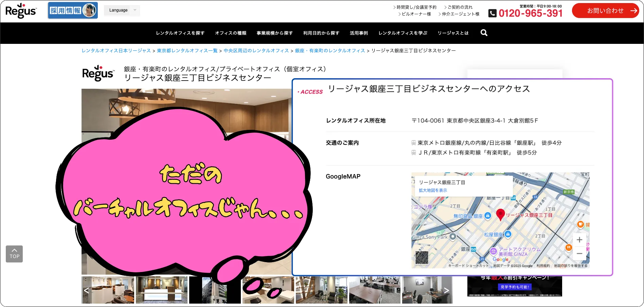Click the お問い合わせ button
This screenshot has width=644, height=307.
click(606, 11)
